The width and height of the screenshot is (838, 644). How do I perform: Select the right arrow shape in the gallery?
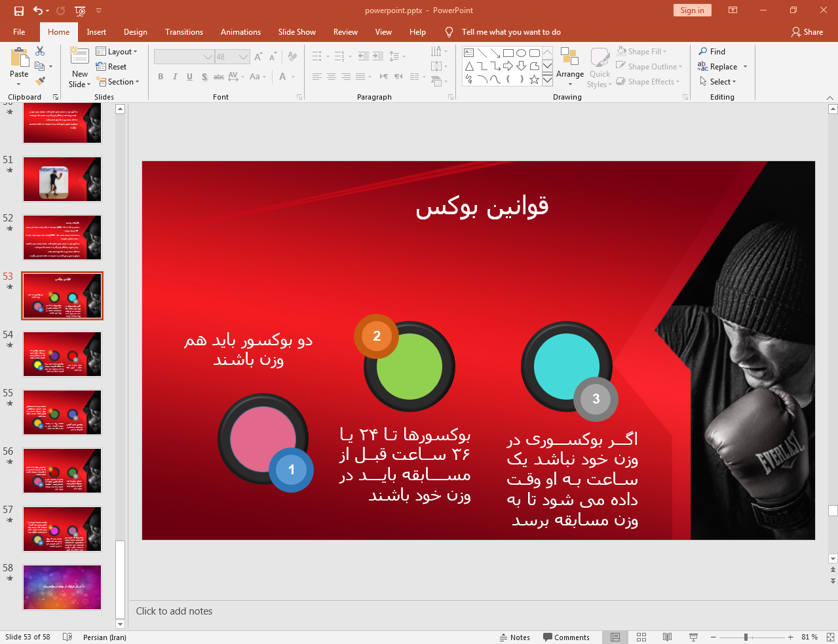coord(508,66)
